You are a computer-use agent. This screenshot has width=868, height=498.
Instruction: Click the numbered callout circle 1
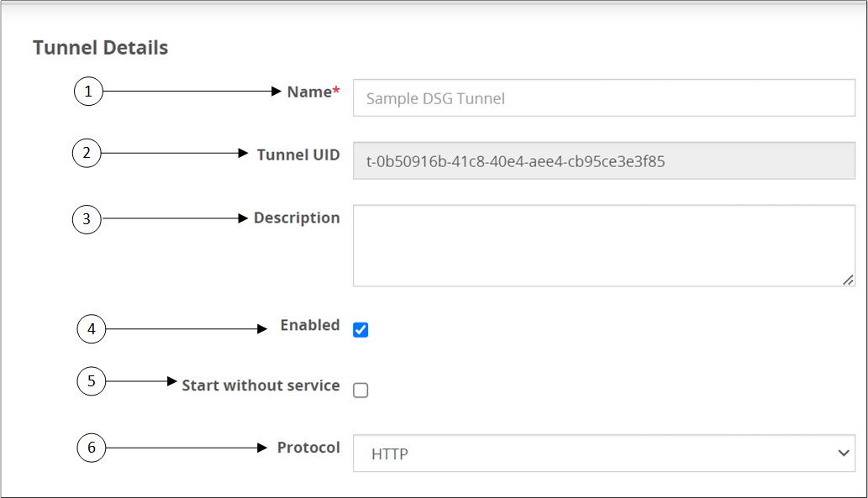[x=89, y=92]
